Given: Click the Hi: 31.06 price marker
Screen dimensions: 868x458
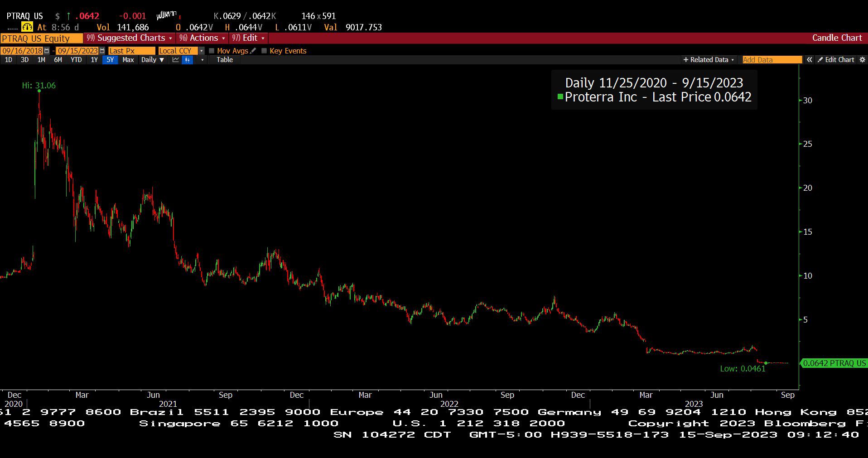Looking at the screenshot, I should (39, 86).
